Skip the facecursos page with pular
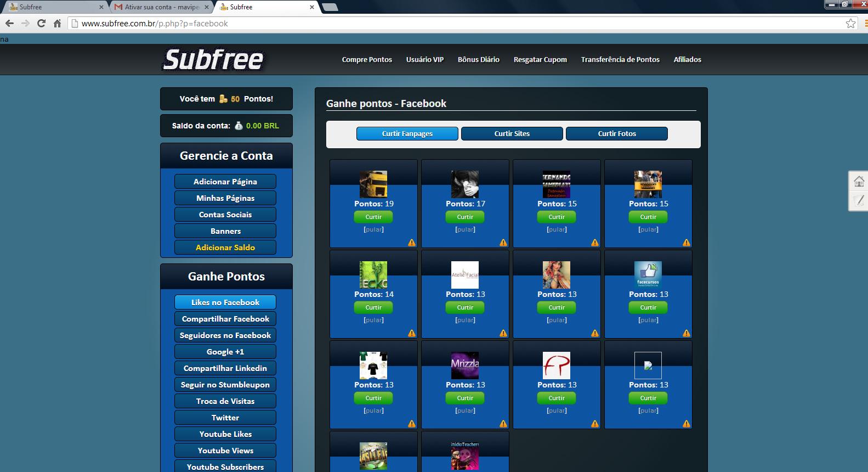The height and width of the screenshot is (472, 868). click(x=648, y=320)
